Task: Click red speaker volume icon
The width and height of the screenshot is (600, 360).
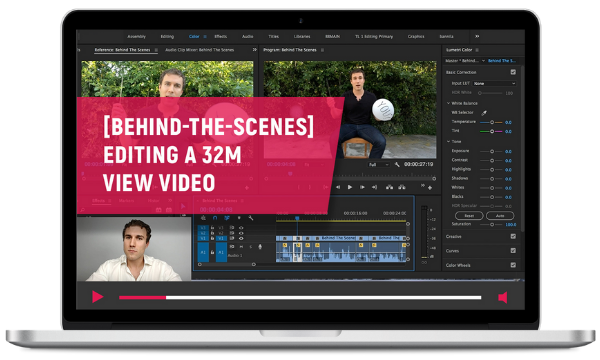Action: pyautogui.click(x=503, y=297)
